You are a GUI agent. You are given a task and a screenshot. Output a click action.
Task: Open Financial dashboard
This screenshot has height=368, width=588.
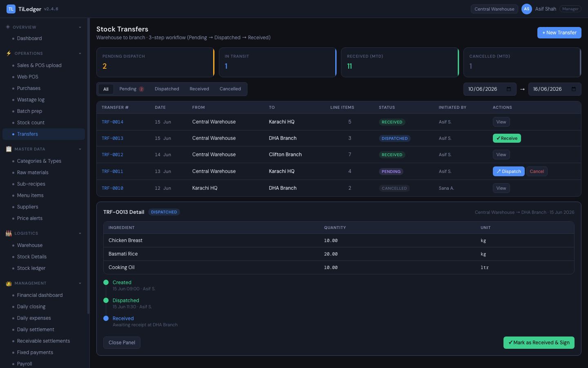pos(44,295)
